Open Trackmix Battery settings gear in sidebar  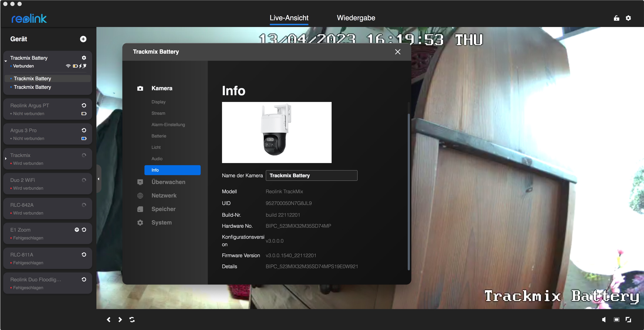tap(84, 58)
